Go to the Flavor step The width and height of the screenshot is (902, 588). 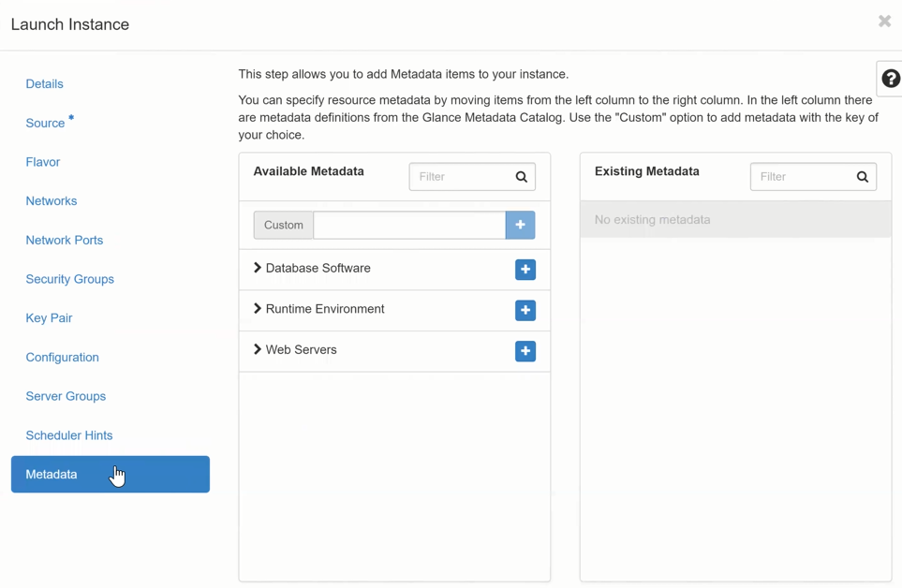[43, 162]
